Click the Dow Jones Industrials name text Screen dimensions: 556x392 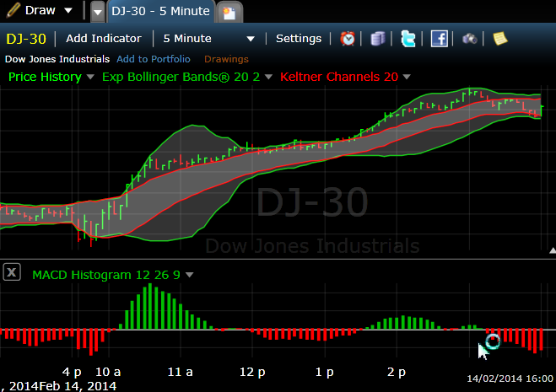(x=57, y=59)
